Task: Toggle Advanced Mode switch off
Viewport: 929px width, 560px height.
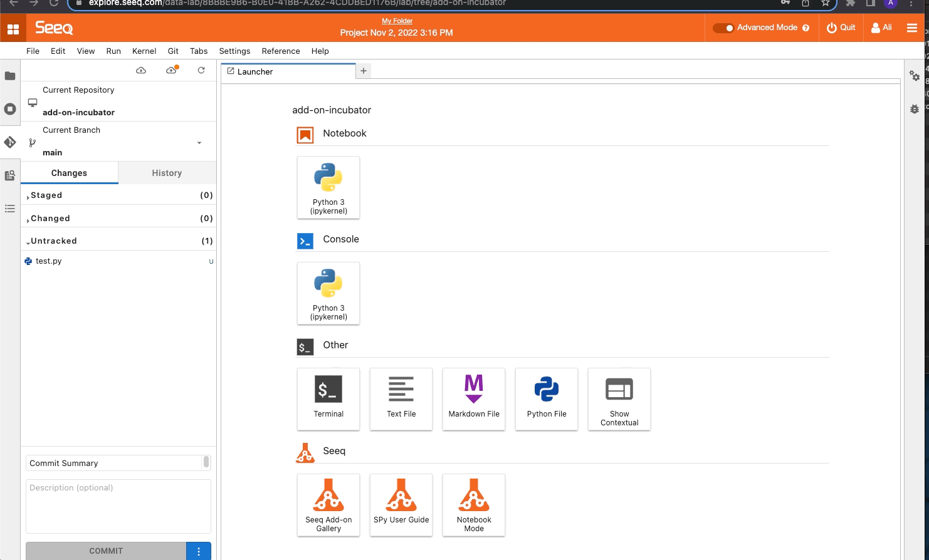Action: click(x=723, y=28)
